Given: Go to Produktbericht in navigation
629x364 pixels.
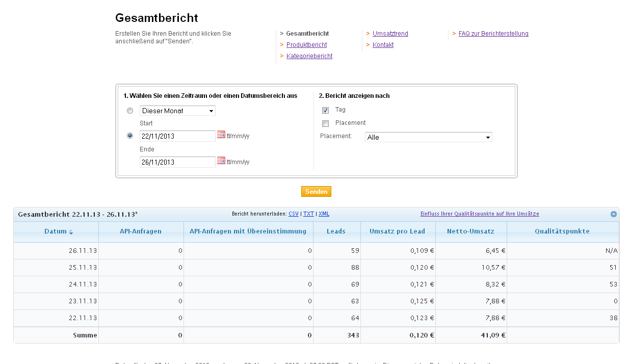Looking at the screenshot, I should [x=306, y=45].
